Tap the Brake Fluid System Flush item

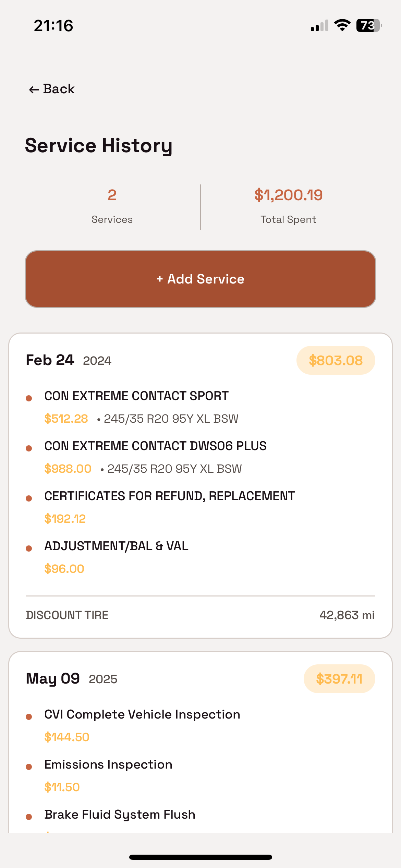click(x=120, y=815)
